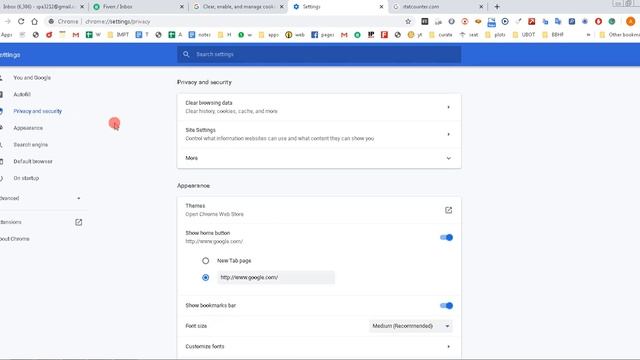Image resolution: width=640 pixels, height=360 pixels.
Task: Click the red arrow extension icon
Action: point(531,21)
